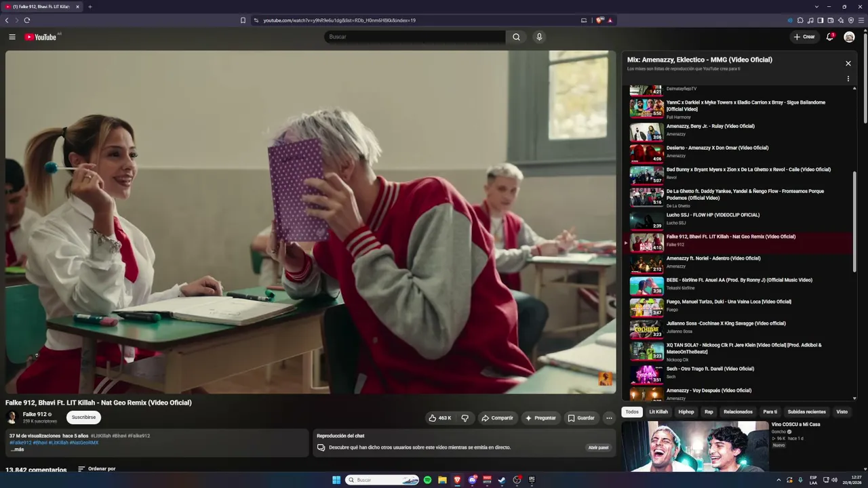The image size is (868, 488).
Task: Click the Windows taskbar search box
Action: point(383,480)
